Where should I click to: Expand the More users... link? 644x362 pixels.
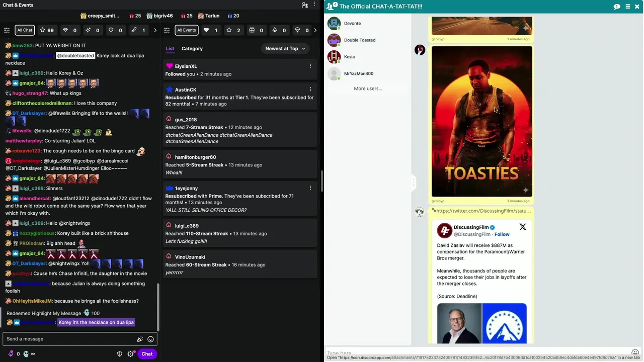tap(368, 88)
